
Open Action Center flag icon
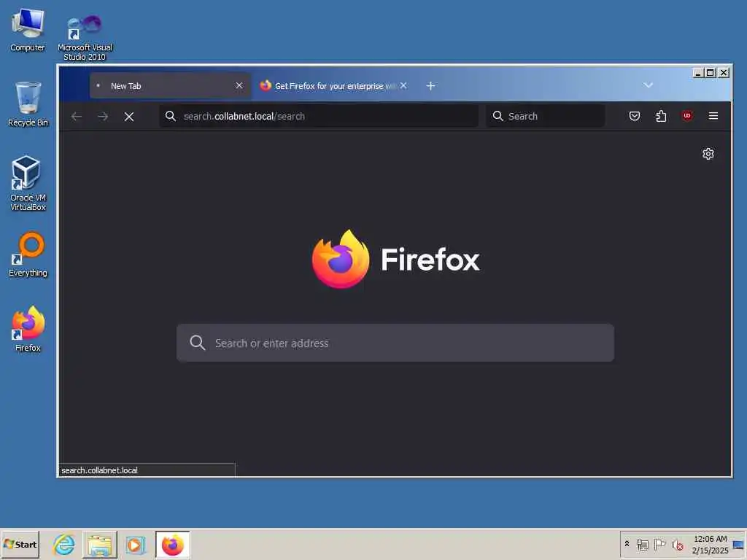pos(659,544)
